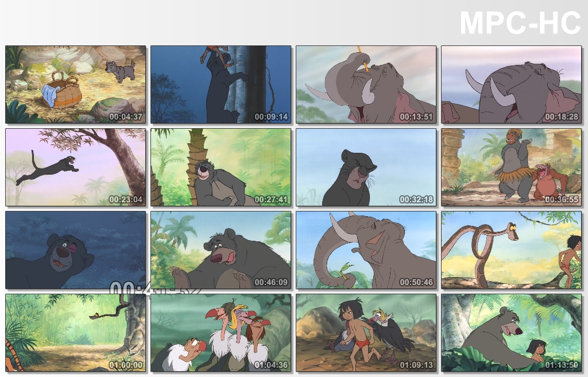Screen dimensions: 588x377
Task: Click the MPC-HC logo text
Action: (x=520, y=23)
